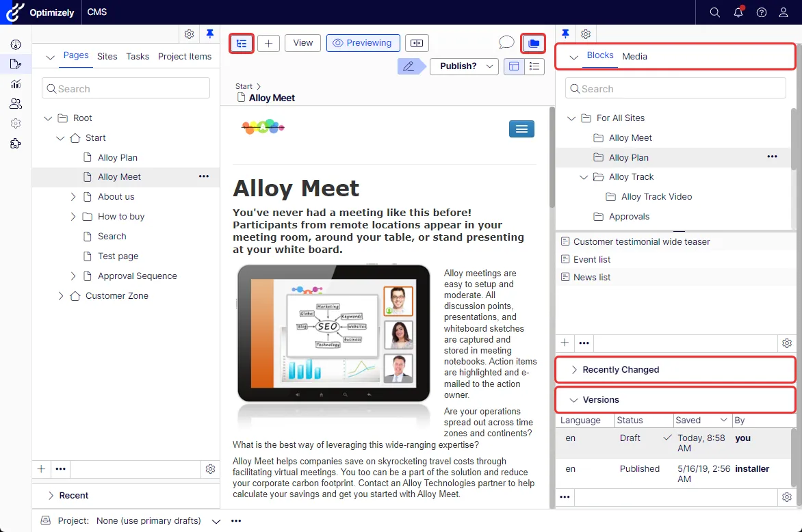Unpin the assets pane
Screen dimensions: 802x532
565,34
